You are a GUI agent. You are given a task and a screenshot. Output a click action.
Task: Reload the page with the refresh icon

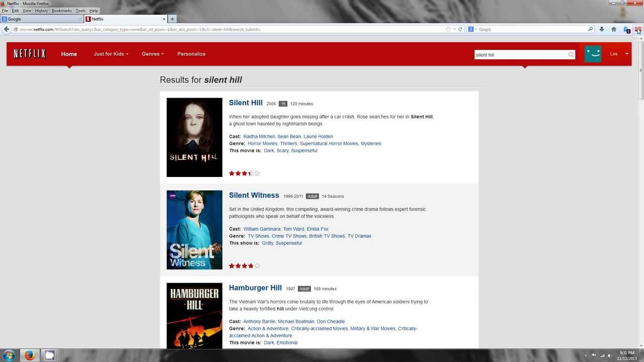coord(460,29)
